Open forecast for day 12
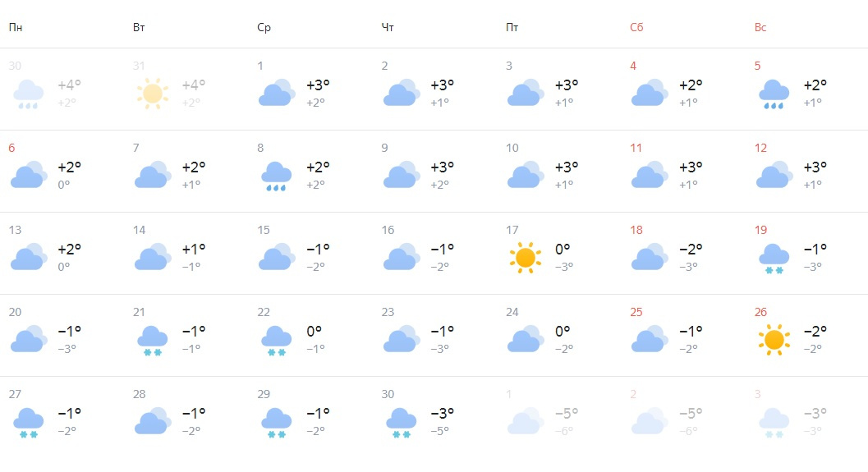 (808, 171)
